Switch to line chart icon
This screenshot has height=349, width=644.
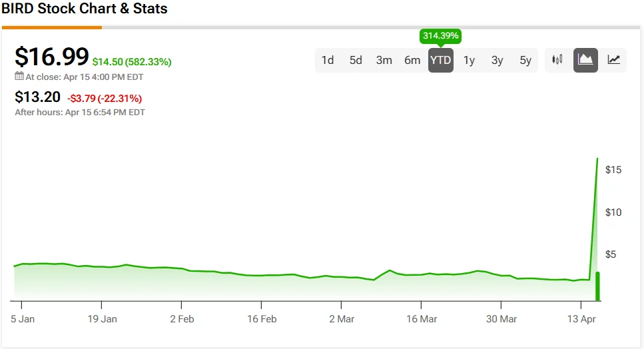click(x=613, y=60)
